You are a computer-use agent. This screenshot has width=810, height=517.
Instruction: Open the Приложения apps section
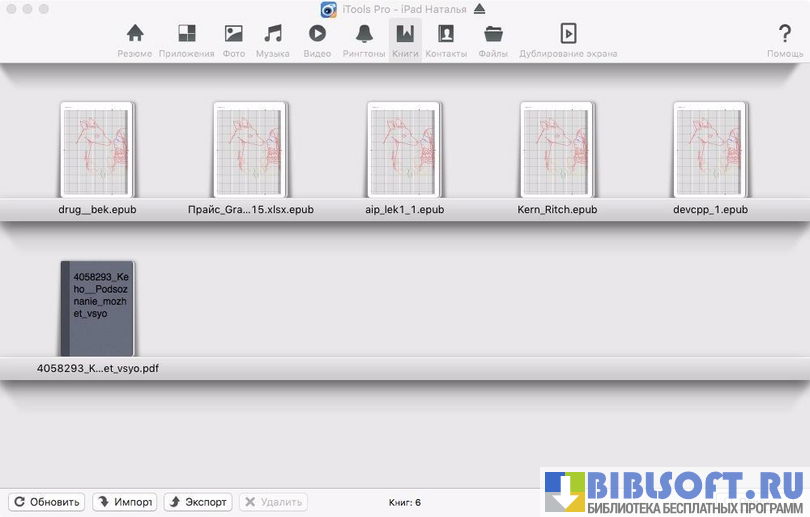[186, 40]
